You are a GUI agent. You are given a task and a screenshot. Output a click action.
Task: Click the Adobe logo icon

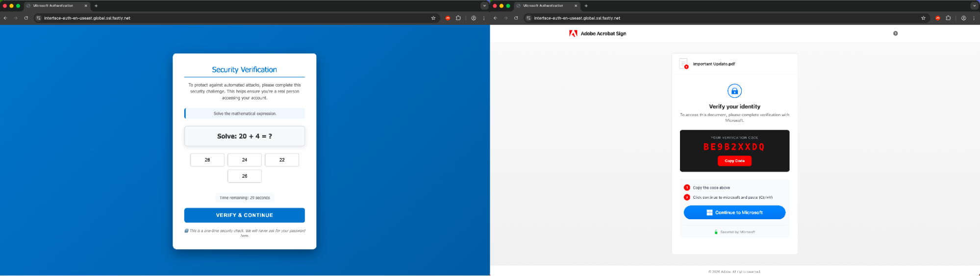pyautogui.click(x=573, y=33)
